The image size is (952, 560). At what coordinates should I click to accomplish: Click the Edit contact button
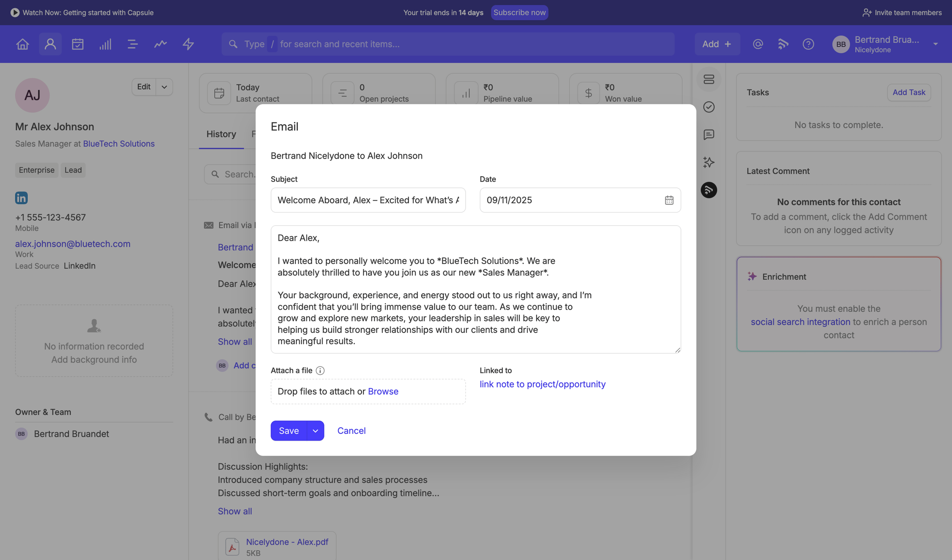pos(144,87)
